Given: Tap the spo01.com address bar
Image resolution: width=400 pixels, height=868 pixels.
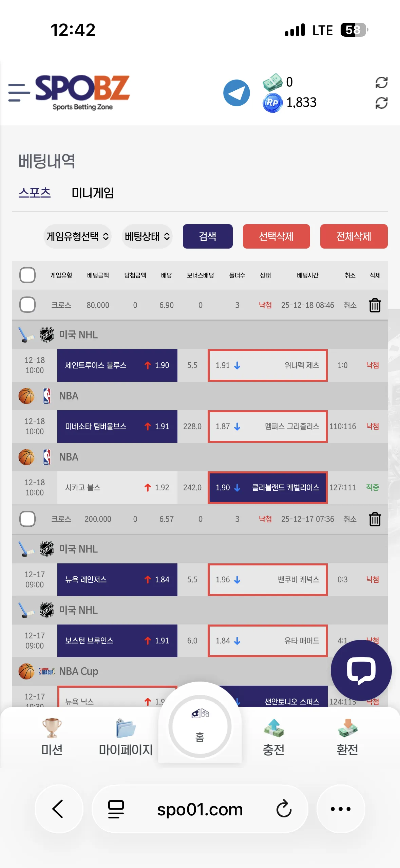Looking at the screenshot, I should (x=200, y=809).
